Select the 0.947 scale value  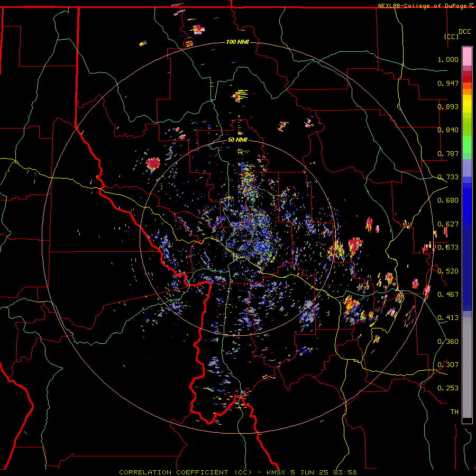(448, 83)
